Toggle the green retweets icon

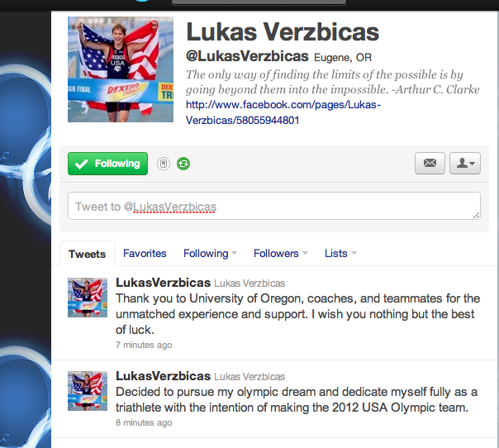[183, 164]
